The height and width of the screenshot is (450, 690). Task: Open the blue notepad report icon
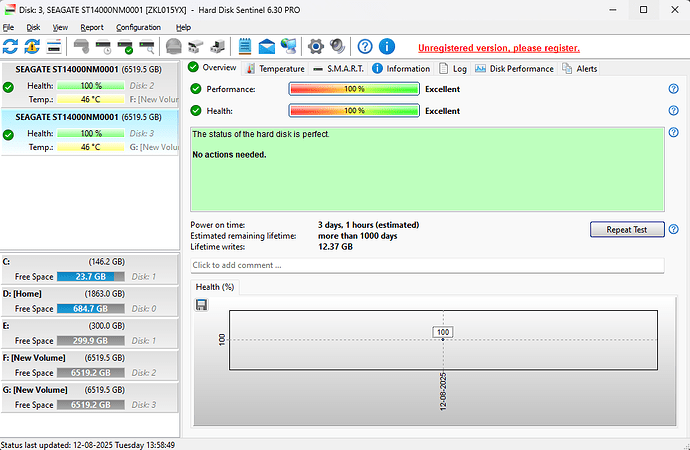[245, 46]
